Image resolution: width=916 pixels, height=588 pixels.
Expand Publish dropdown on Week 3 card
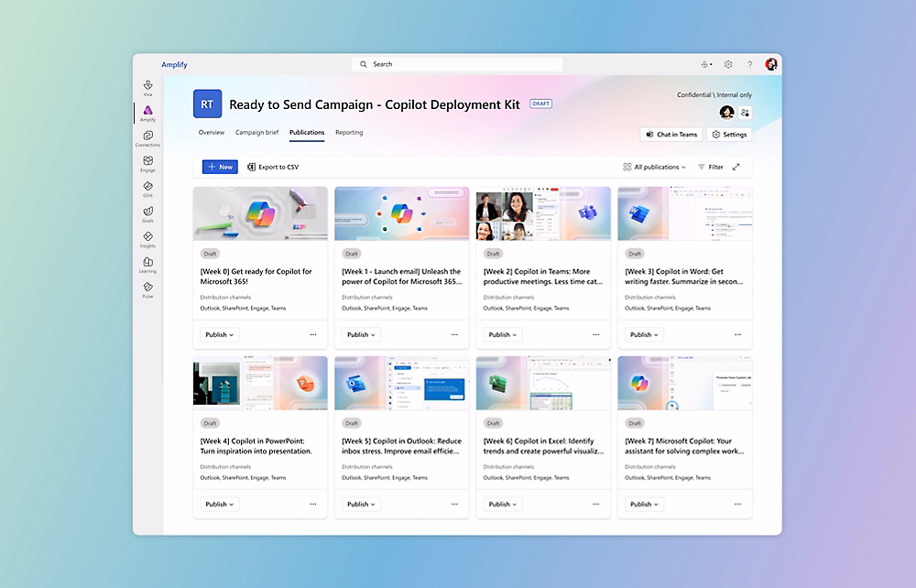644,334
